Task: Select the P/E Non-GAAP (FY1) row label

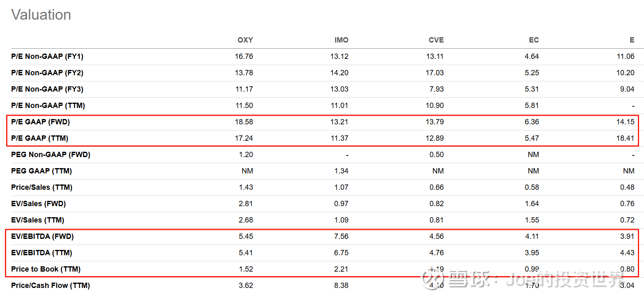Action: [x=47, y=56]
